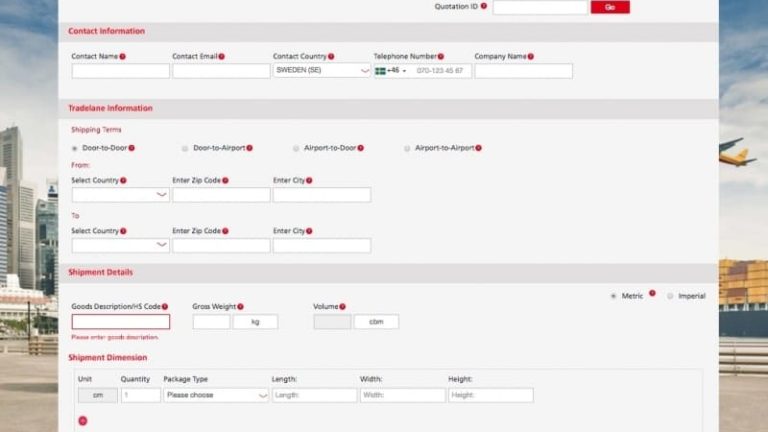Open the Package Type 'Please choose' dropdown
Screen dimensions: 768x432
(x=216, y=395)
